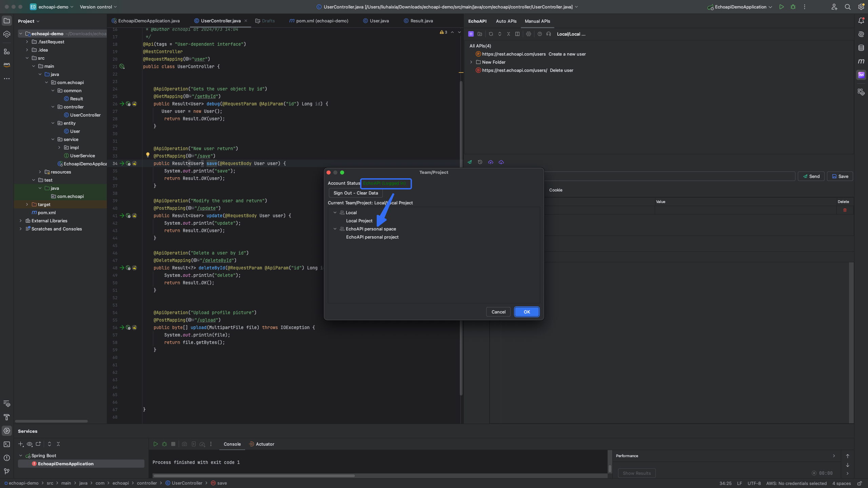Image resolution: width=868 pixels, height=488 pixels.
Task: Click AWS toolkit icon in left sidebar
Action: click(x=7, y=64)
